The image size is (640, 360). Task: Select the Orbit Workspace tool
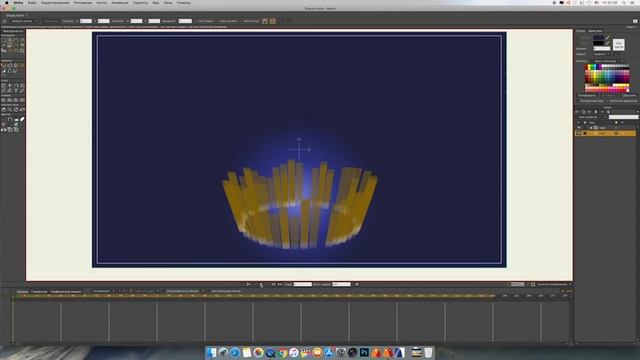click(x=22, y=110)
